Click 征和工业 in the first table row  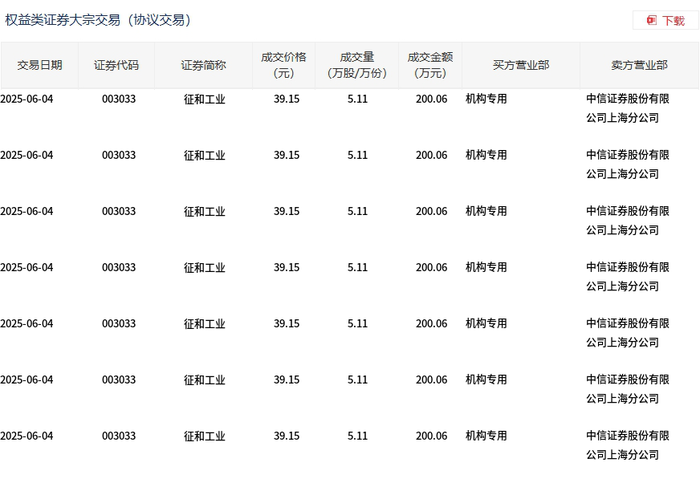pyautogui.click(x=204, y=99)
